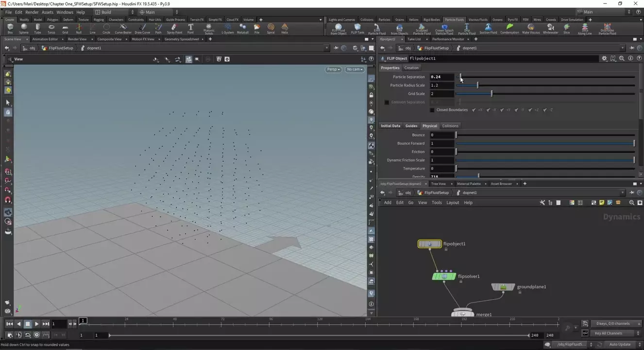This screenshot has width=644, height=350.
Task: Click the Whitewater shelf tool
Action: pyautogui.click(x=550, y=28)
